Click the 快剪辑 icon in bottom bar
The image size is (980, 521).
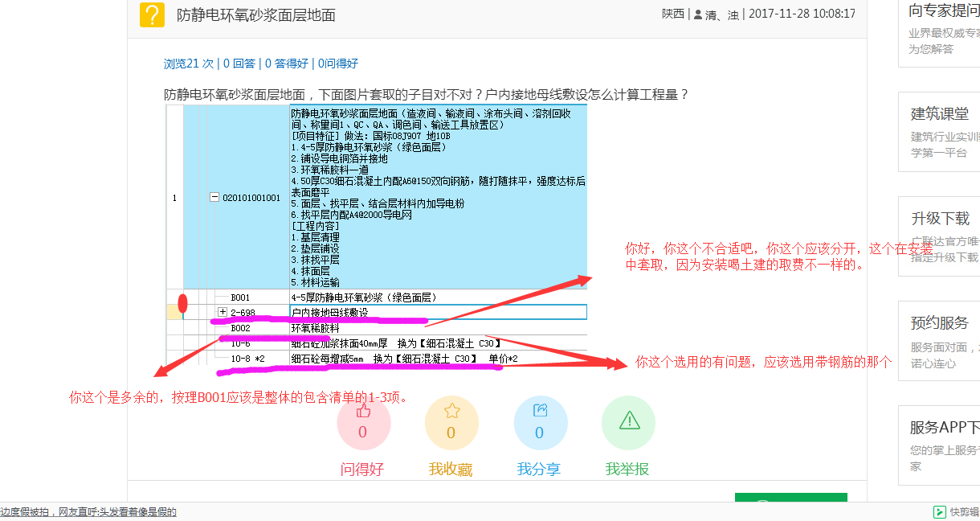point(939,512)
